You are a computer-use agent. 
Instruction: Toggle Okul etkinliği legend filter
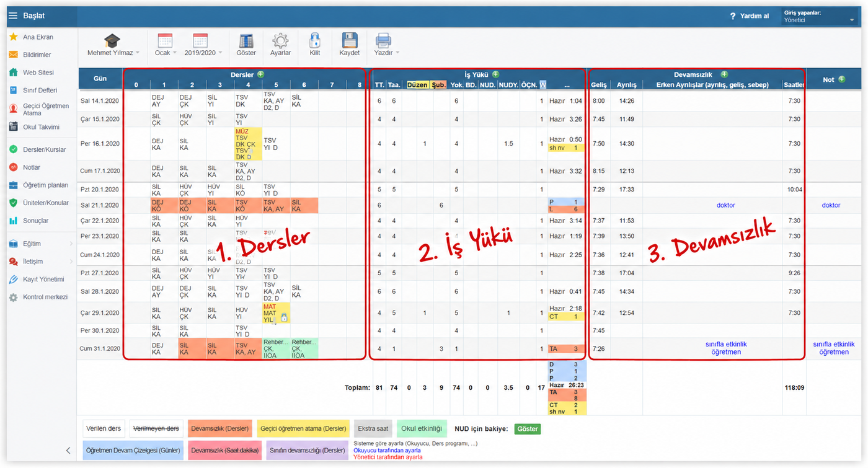[422, 428]
